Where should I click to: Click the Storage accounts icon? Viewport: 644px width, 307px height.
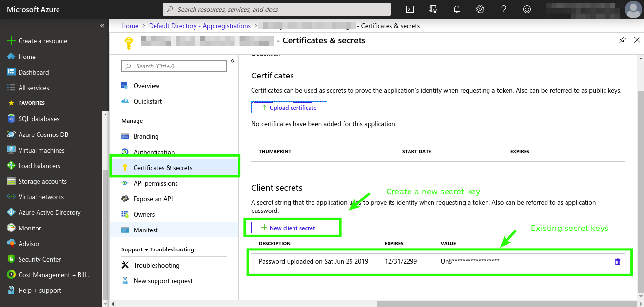11,181
